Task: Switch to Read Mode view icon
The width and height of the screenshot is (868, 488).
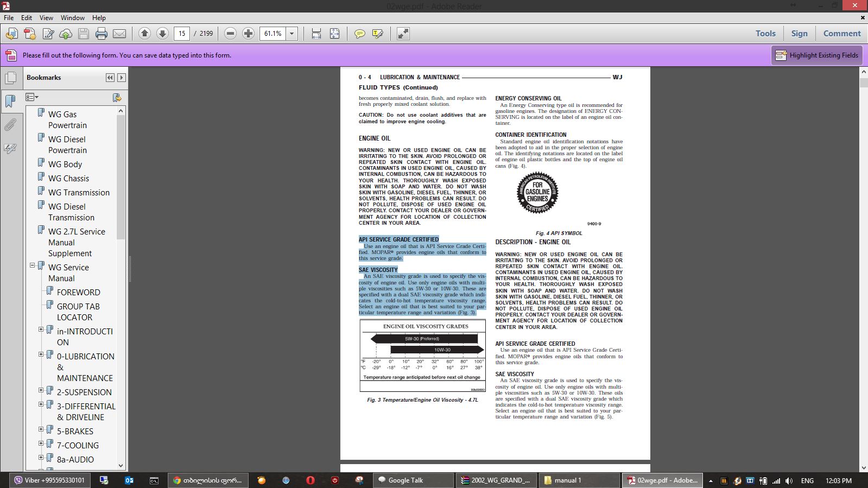Action: (403, 34)
